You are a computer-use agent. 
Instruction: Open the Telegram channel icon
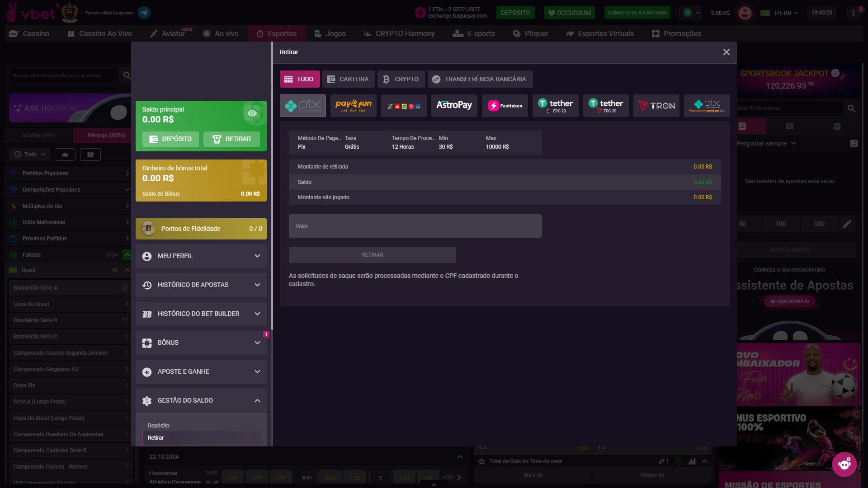[144, 13]
